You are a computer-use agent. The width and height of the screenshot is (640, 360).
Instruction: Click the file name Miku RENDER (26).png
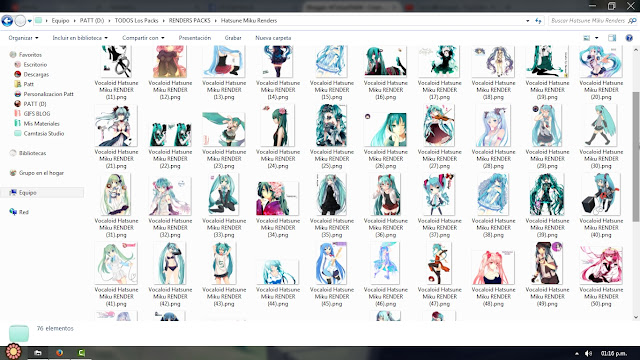click(385, 159)
